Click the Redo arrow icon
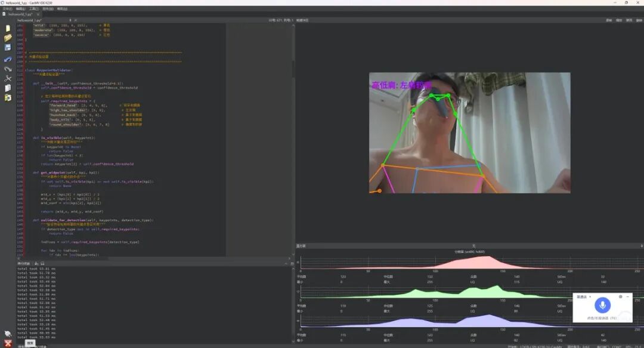Image resolution: width=644 pixels, height=348 pixels. click(x=8, y=69)
